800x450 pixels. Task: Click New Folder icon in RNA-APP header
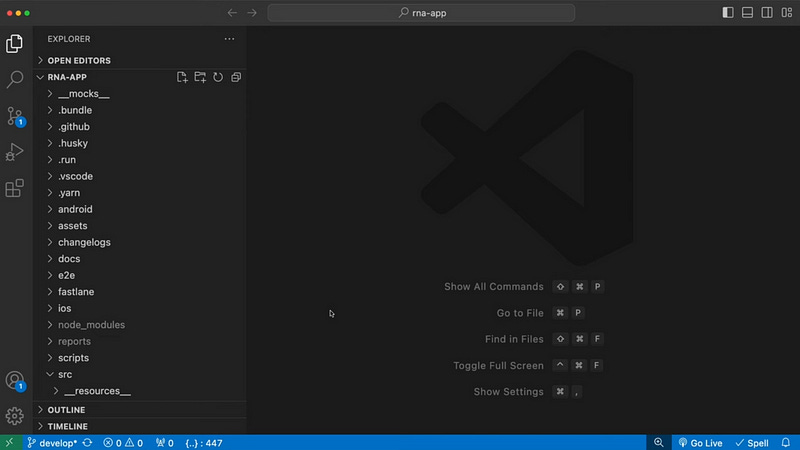[x=200, y=77]
